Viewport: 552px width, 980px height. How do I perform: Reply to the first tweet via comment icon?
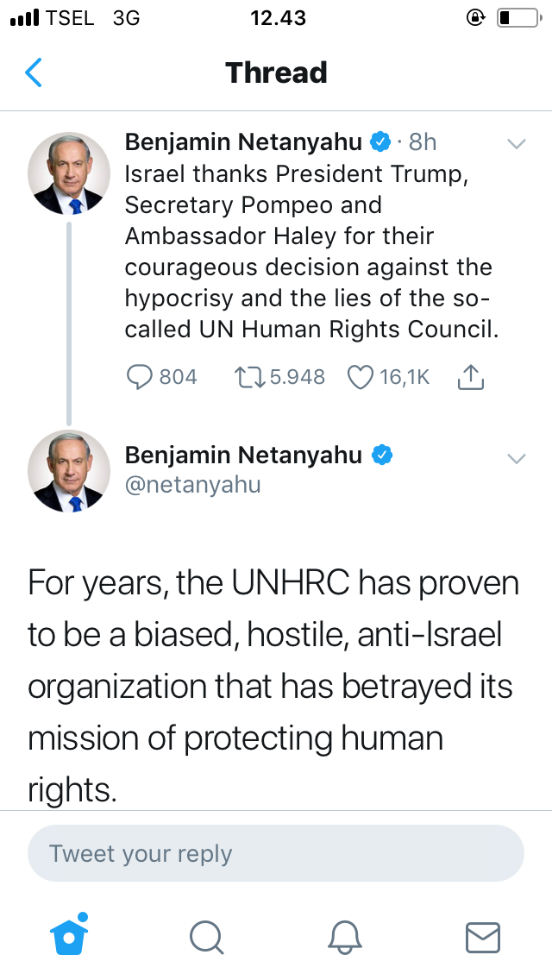[x=140, y=377]
